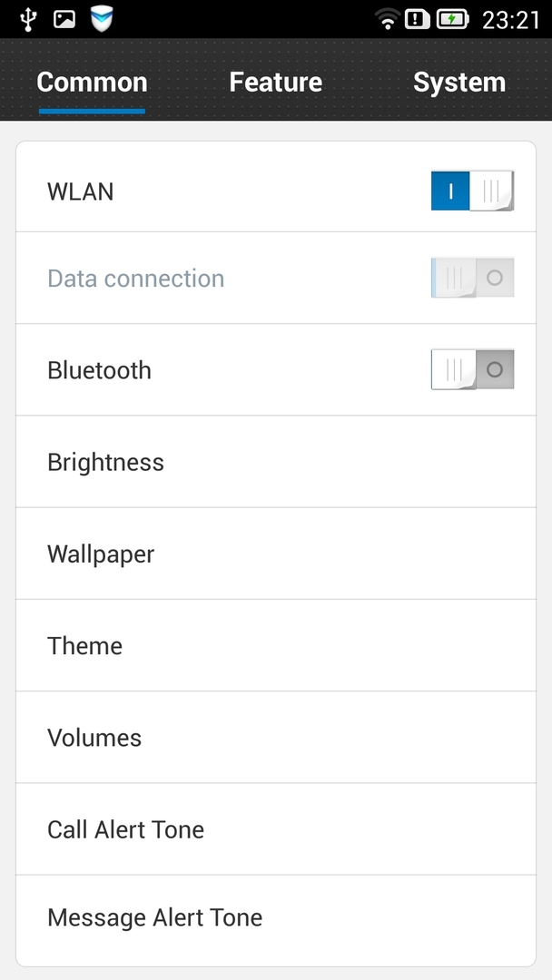
Task: Tap the image notification icon
Action: tap(64, 19)
